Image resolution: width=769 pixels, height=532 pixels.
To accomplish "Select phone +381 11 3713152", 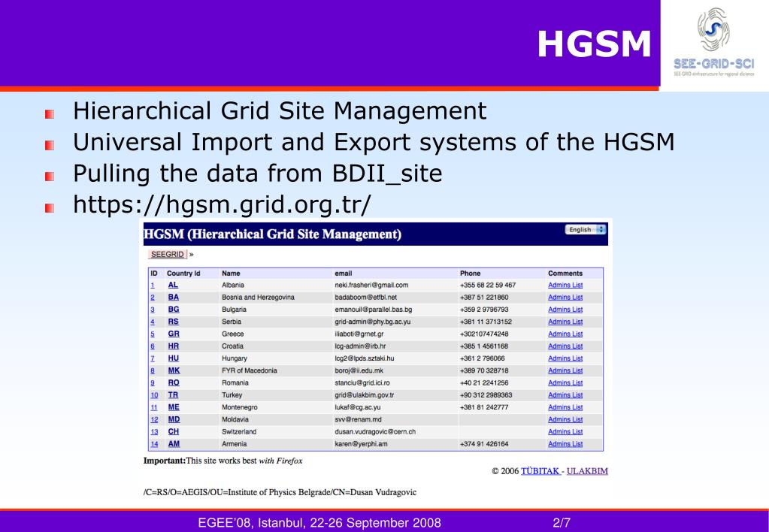I will pos(486,322).
